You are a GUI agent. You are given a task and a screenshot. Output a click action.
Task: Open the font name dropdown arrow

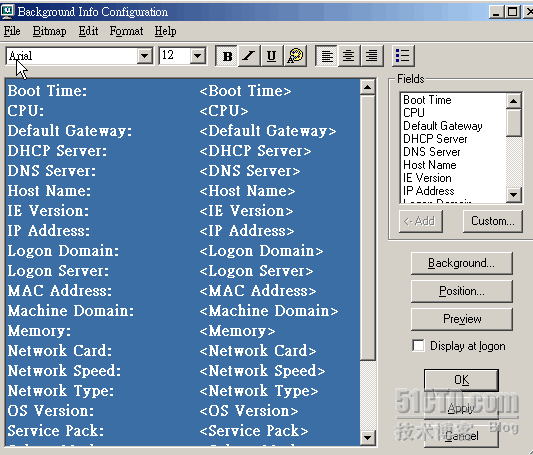click(144, 56)
